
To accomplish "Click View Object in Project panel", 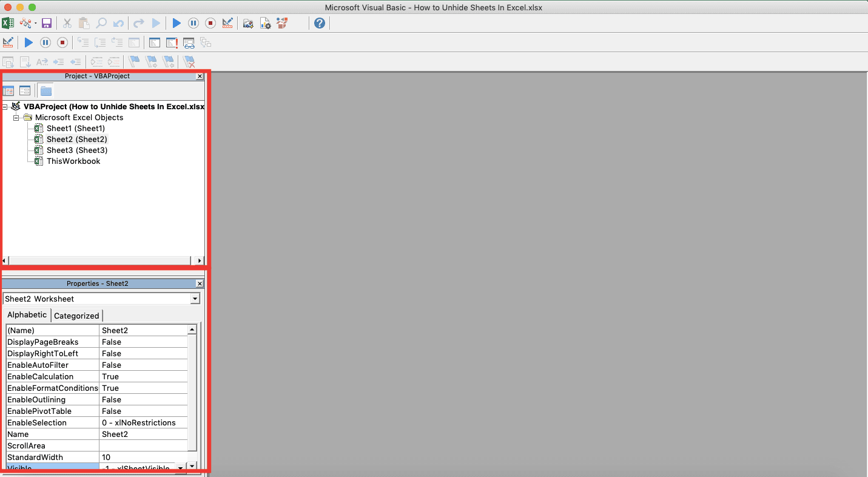I will pos(25,91).
